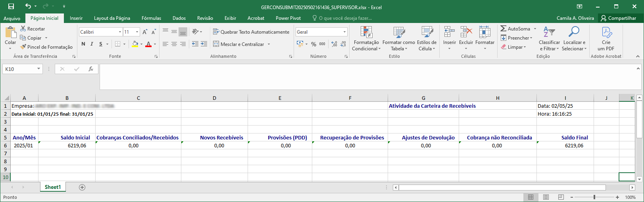Open font size 11 dropdown
The image size is (644, 202).
pos(137,32)
